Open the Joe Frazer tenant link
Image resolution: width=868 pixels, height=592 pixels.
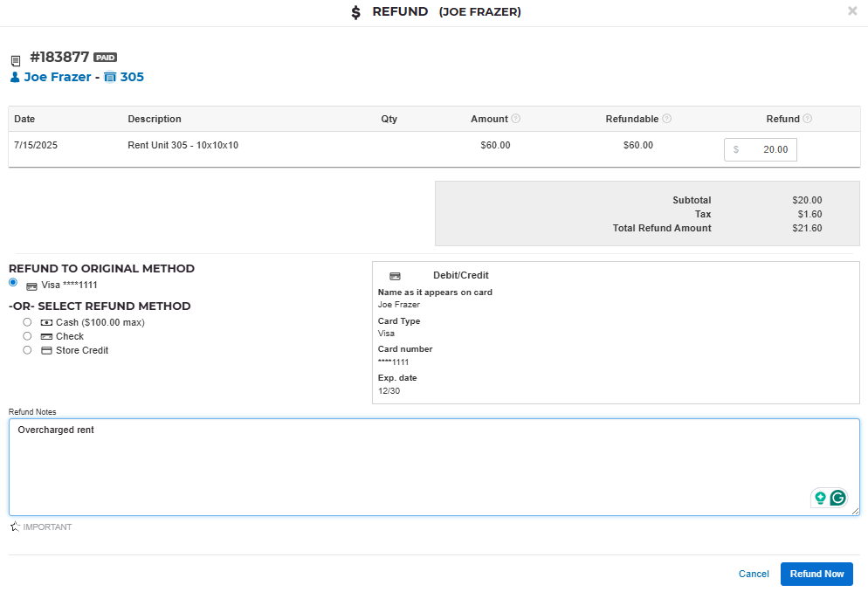[x=57, y=77]
